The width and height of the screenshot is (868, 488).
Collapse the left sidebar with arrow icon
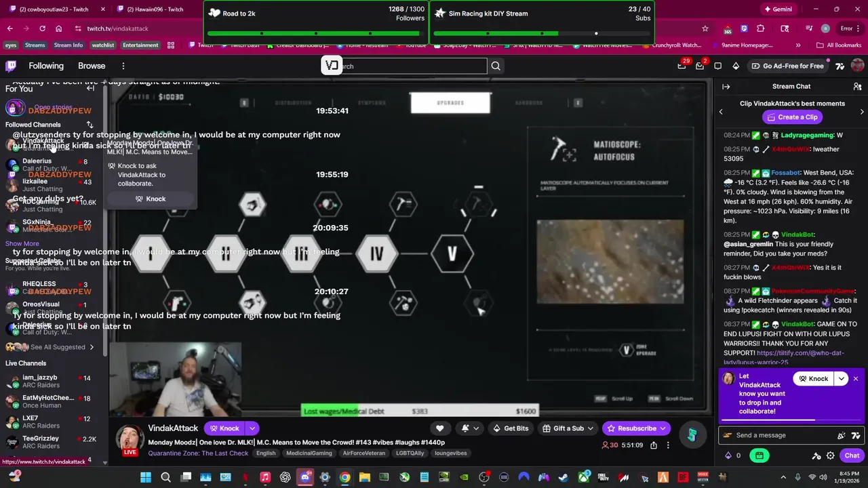pos(90,88)
